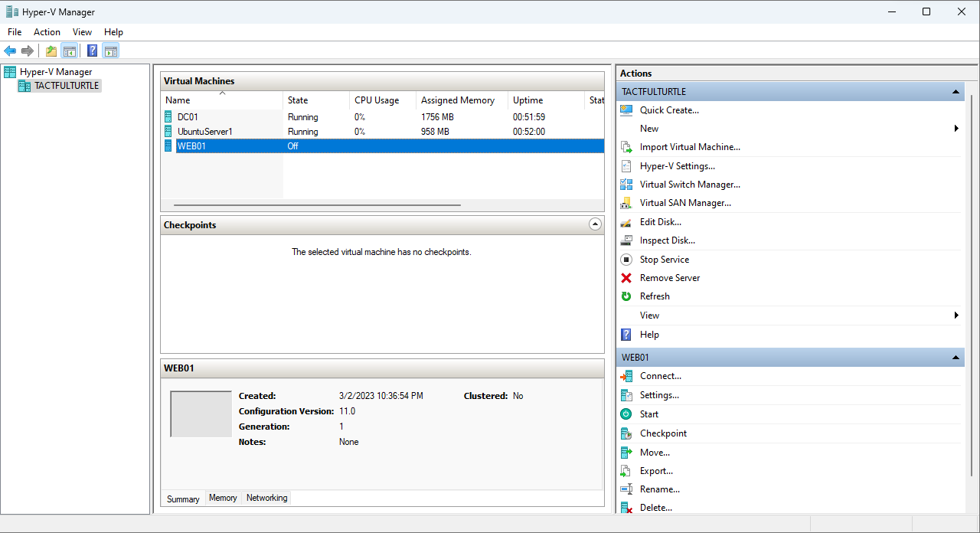Viewport: 980px width, 533px height.
Task: Open the Virtual SAN Manager
Action: coord(684,202)
